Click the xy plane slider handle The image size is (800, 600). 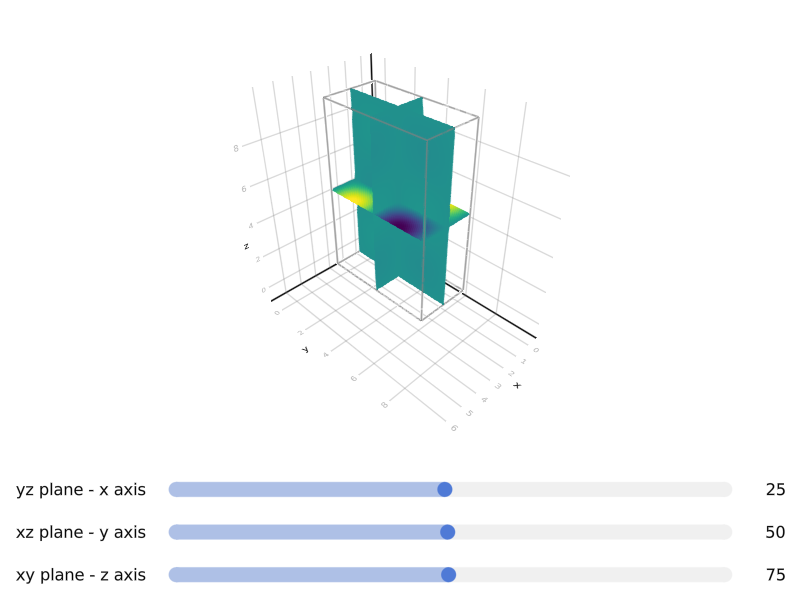pos(448,574)
